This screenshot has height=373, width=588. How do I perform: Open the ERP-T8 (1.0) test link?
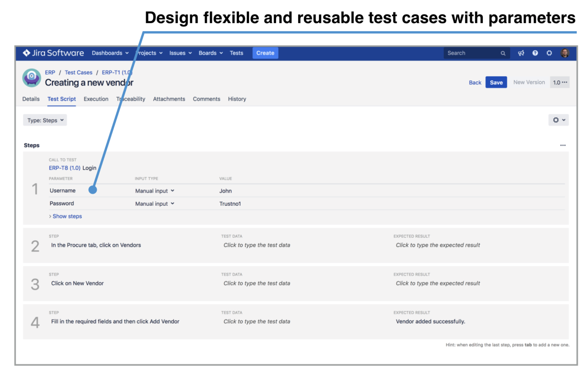64,168
